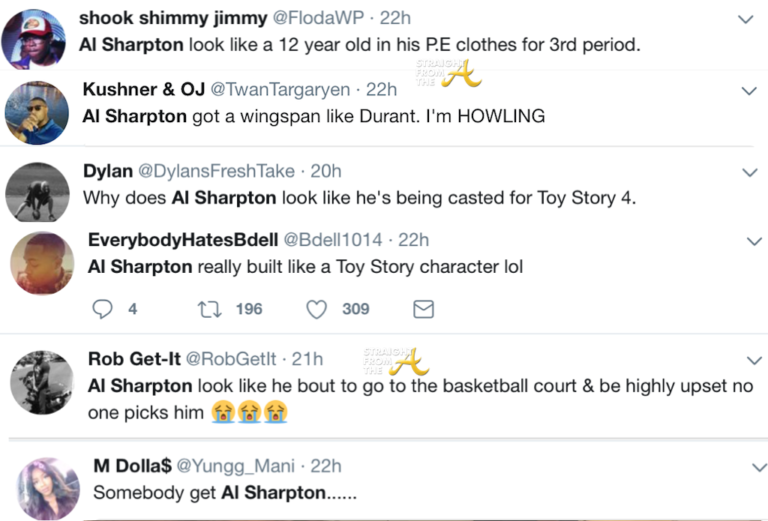This screenshot has height=521, width=768.
Task: Click M Dolla$ avatar image
Action: tap(47, 487)
